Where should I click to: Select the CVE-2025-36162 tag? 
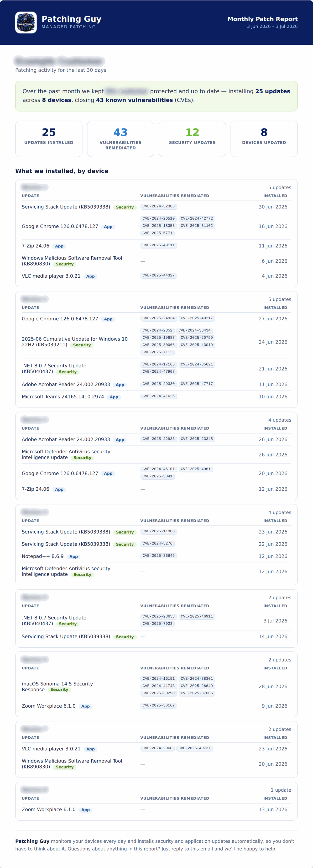tap(158, 706)
